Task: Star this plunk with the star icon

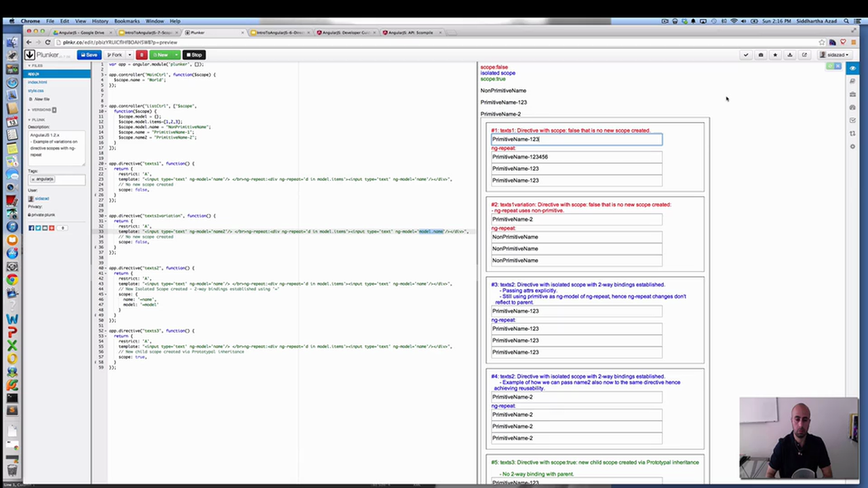Action: [x=775, y=55]
